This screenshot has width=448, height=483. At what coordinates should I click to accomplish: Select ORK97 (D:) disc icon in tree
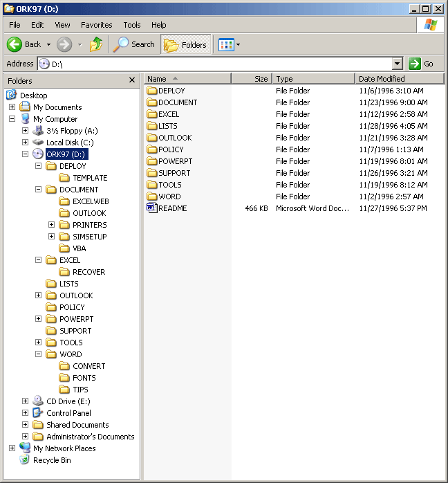point(38,154)
